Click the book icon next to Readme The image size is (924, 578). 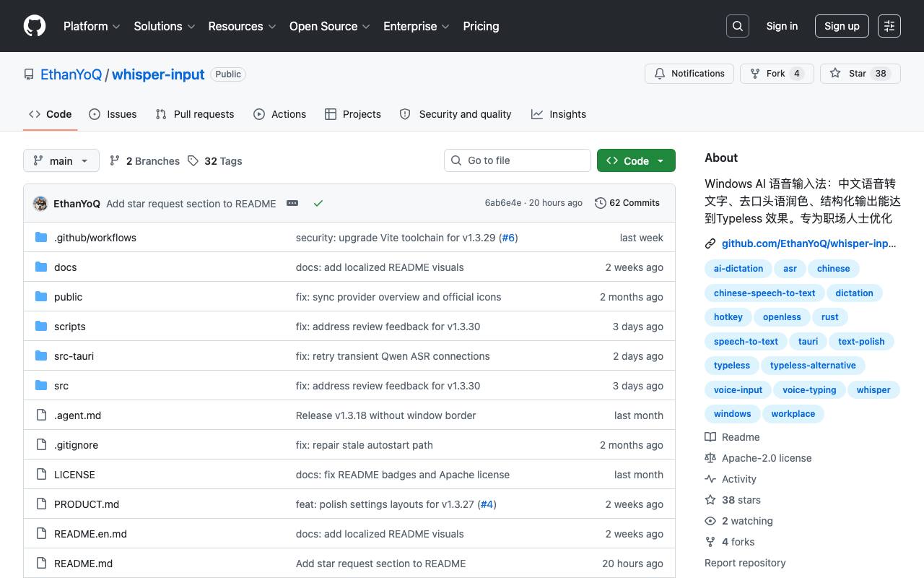click(710, 437)
